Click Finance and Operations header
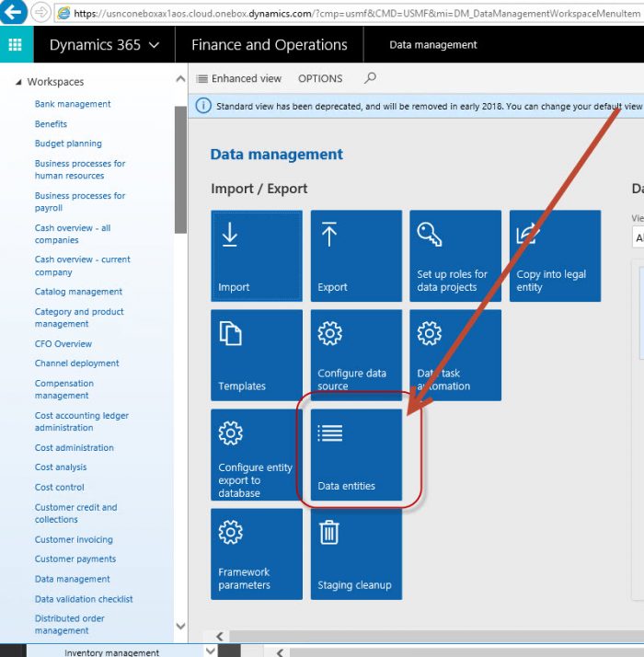Screen dimensions: 644x657 (x=270, y=45)
